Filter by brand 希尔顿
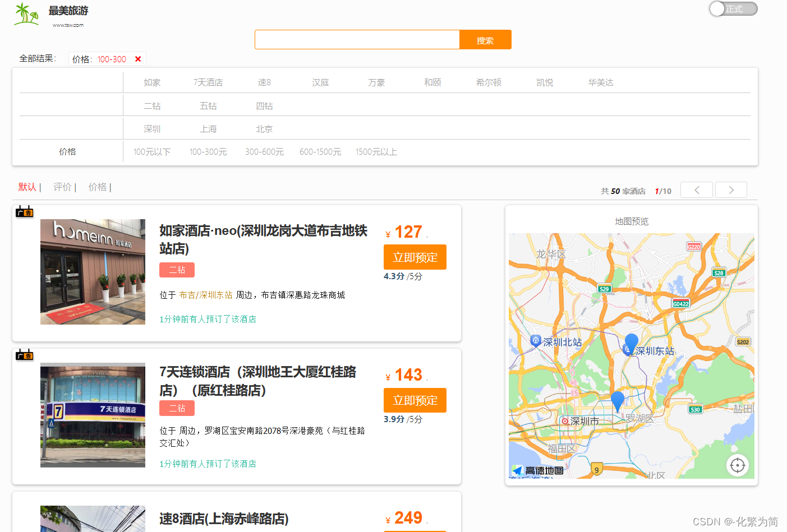 click(489, 82)
